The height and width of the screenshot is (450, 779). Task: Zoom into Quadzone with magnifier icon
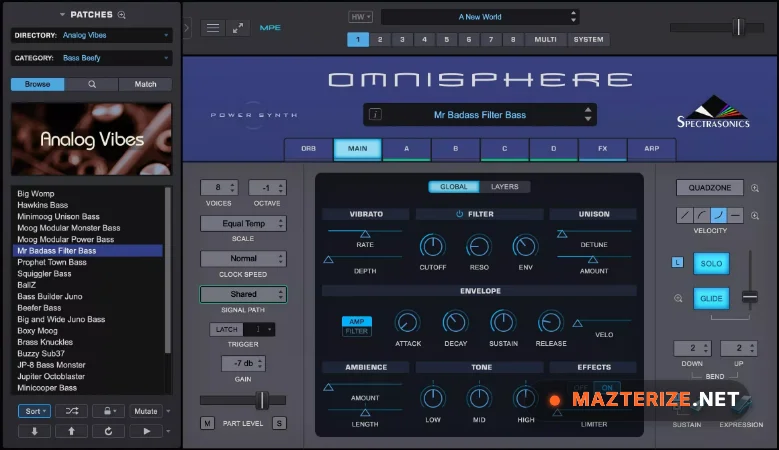pos(755,188)
